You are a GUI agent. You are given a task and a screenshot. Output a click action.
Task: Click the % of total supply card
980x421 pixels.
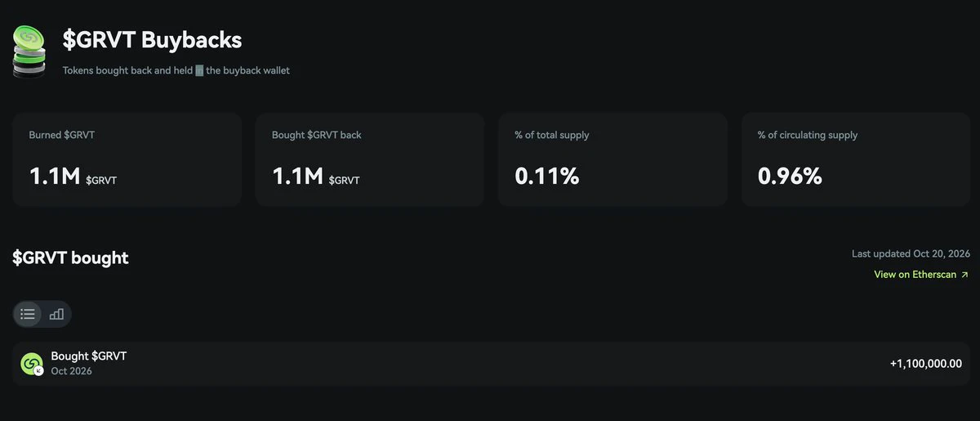(612, 159)
